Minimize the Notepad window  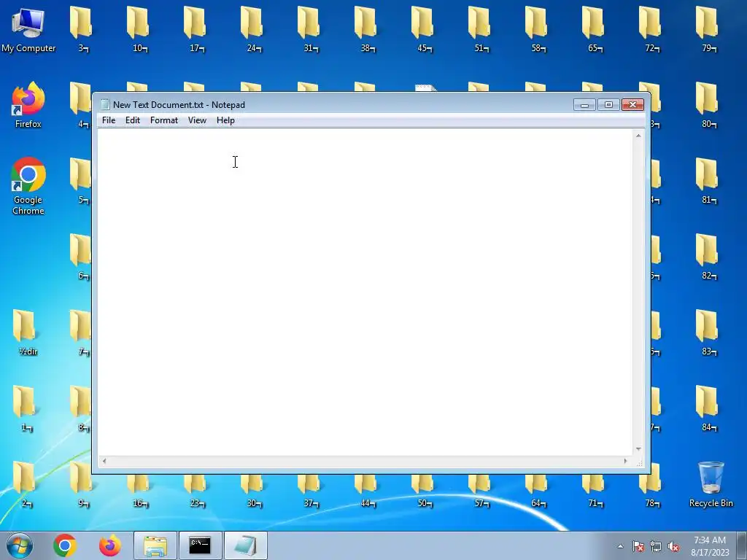point(584,105)
